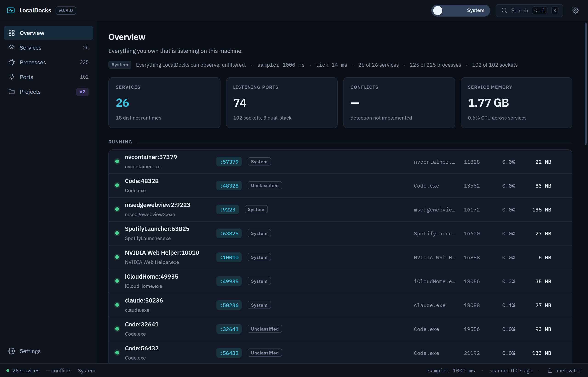588x377 pixels.
Task: Click the Listening Ports card showing 74
Action: [282, 103]
